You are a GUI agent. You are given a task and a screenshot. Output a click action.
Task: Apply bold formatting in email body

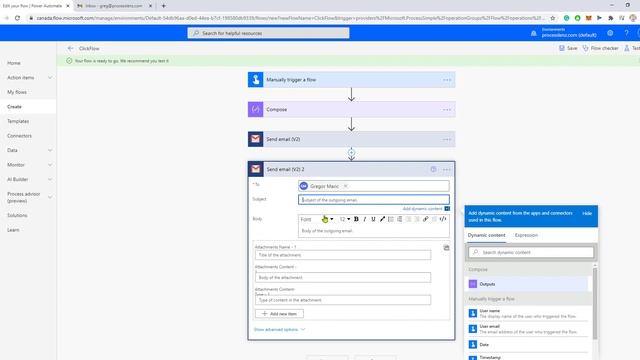[x=356, y=219]
